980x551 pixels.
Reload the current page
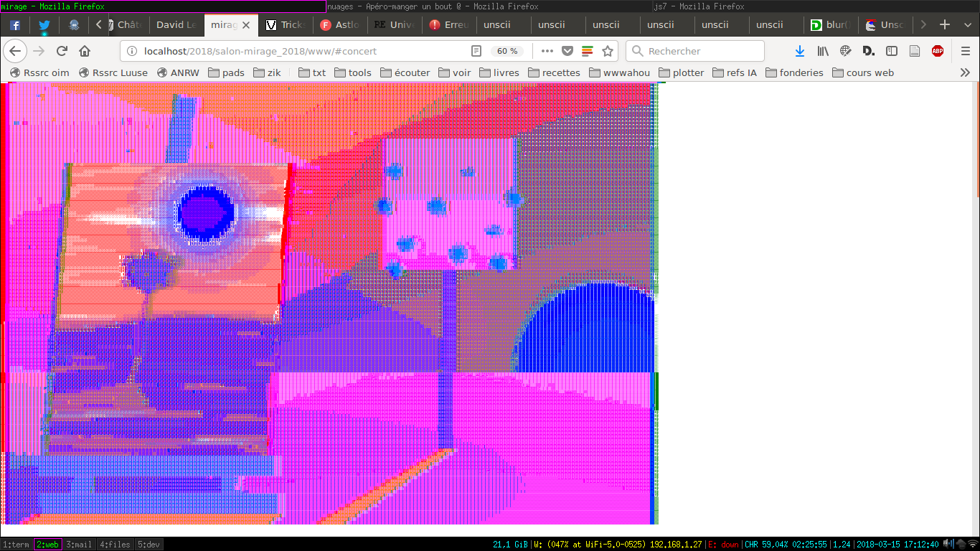62,51
